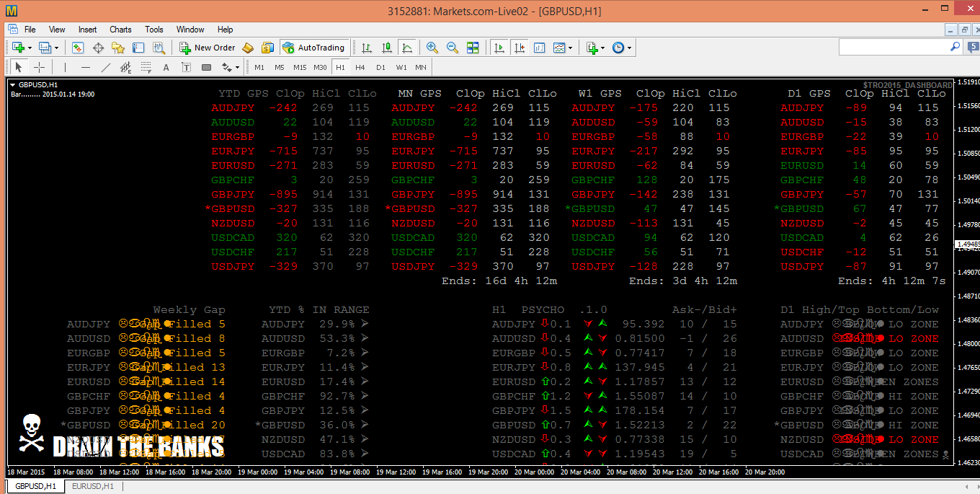The height and width of the screenshot is (494, 980).
Task: Switch the chart to candlestick display
Action: [x=387, y=48]
